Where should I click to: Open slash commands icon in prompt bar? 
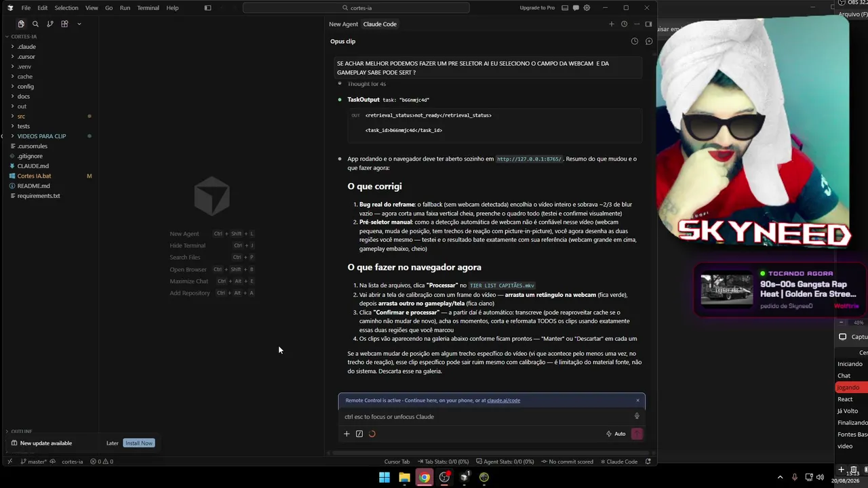(359, 434)
